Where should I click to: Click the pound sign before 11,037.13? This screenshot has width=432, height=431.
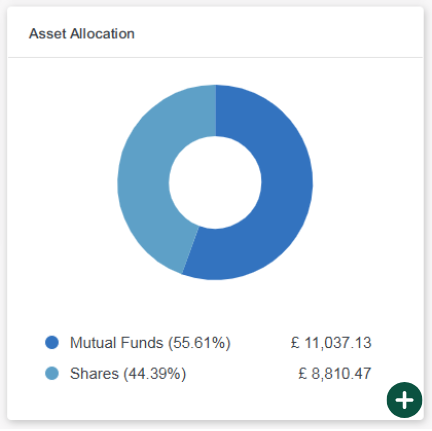[295, 343]
